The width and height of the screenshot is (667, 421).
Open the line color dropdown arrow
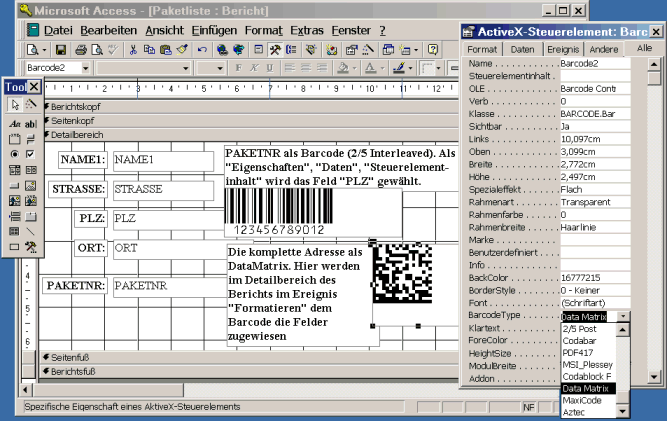[x=410, y=68]
